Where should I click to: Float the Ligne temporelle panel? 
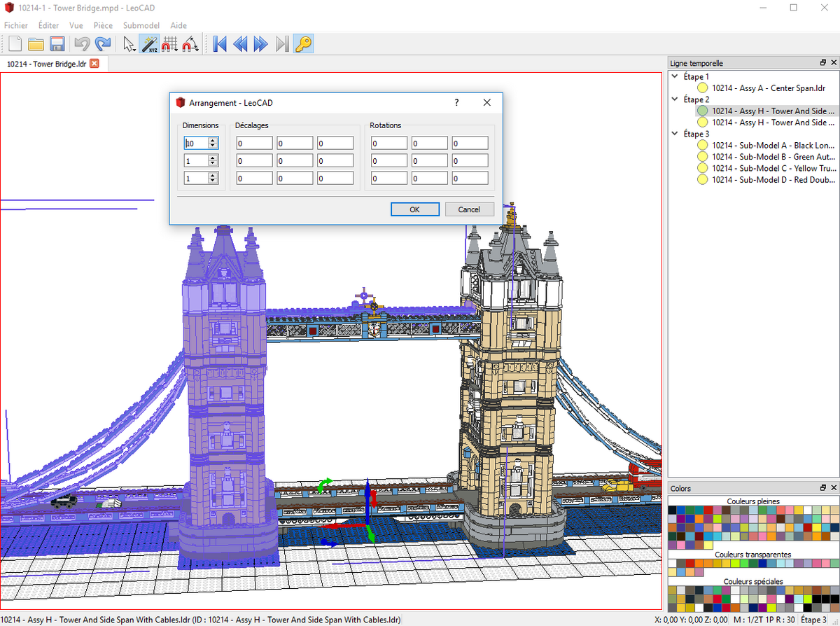coord(823,63)
